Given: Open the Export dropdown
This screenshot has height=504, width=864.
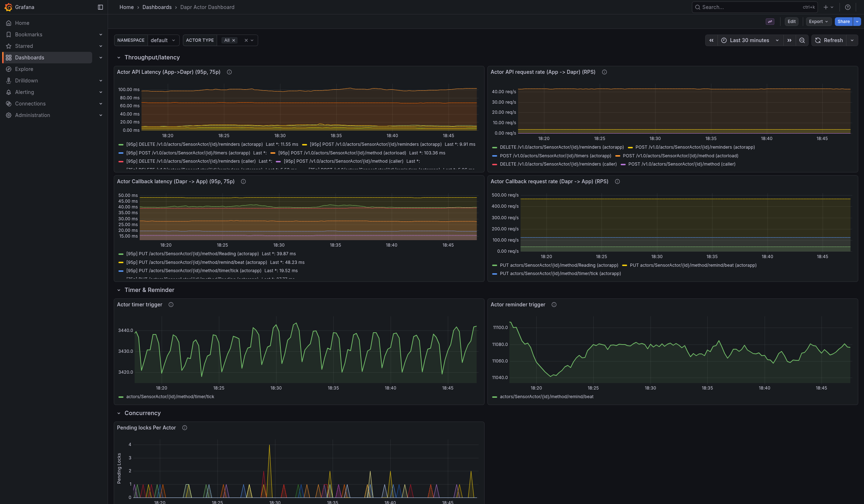Looking at the screenshot, I should point(818,22).
